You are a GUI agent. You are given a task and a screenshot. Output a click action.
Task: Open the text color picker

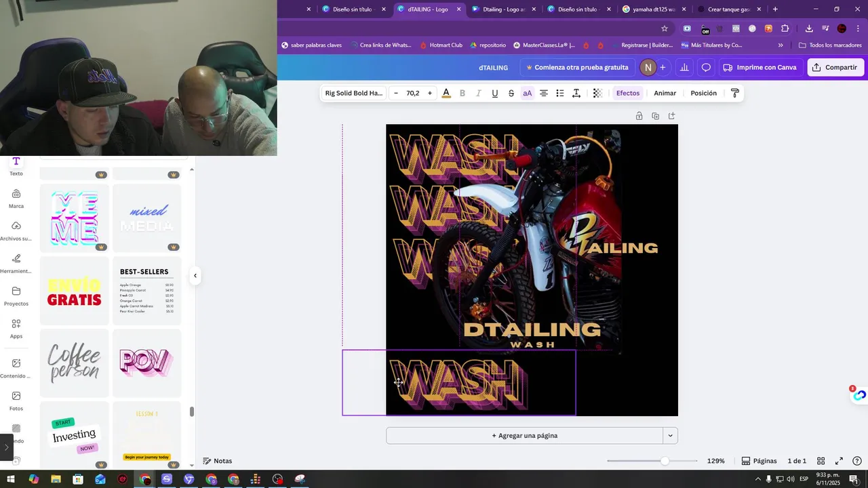pos(446,93)
